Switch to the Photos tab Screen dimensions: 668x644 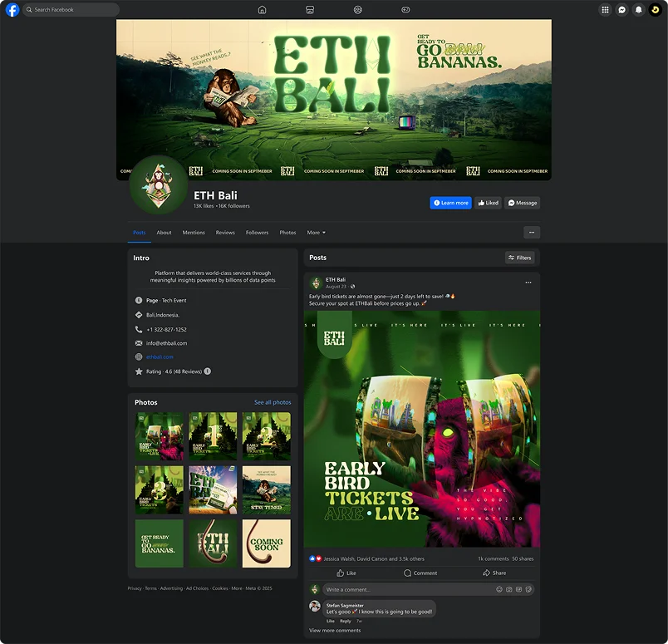[287, 233]
